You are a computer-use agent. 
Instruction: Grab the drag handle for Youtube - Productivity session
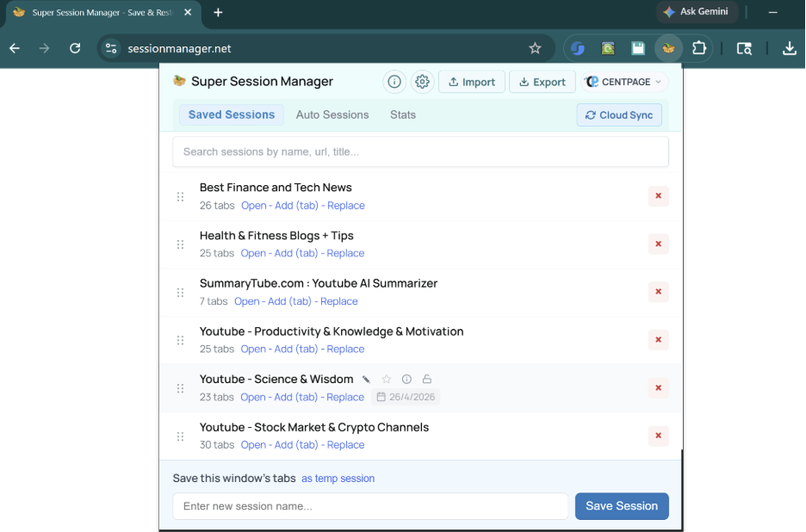tap(181, 340)
